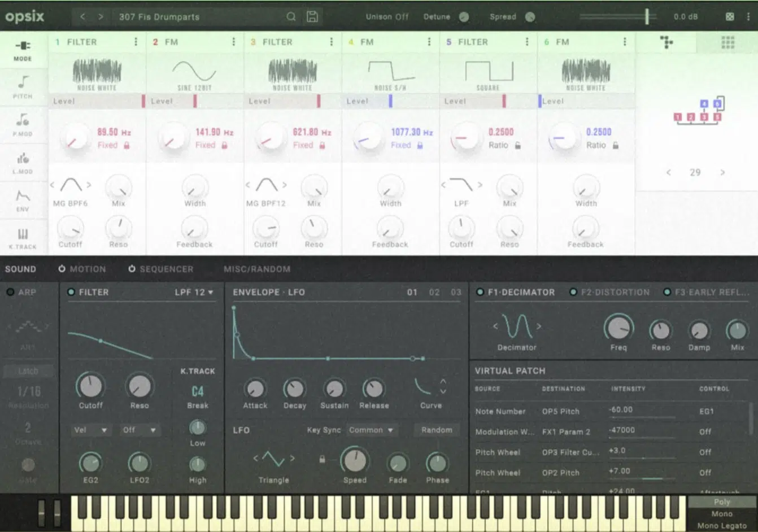Toggle the LFO speed lock icon
Viewport: 758px width, 532px height.
(x=322, y=459)
